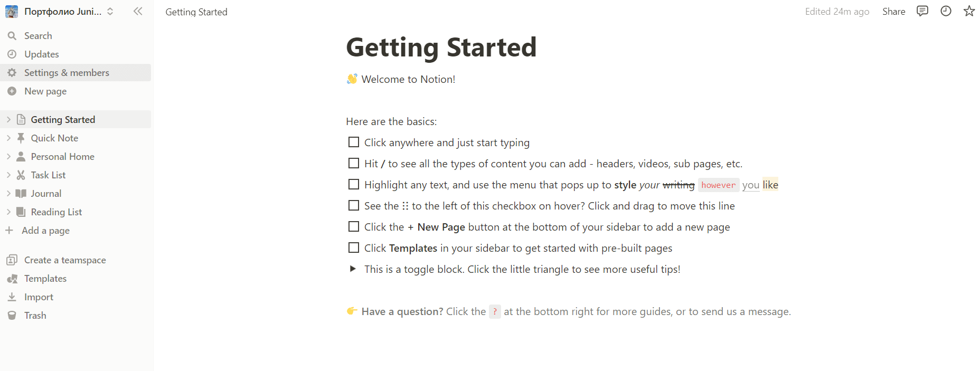
Task: Click the Import download icon
Action: 12,297
